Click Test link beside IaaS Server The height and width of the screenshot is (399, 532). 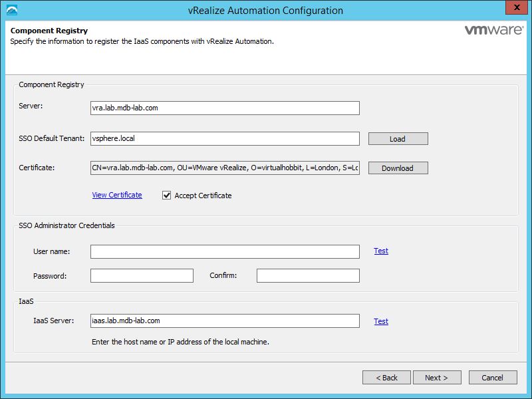click(381, 321)
